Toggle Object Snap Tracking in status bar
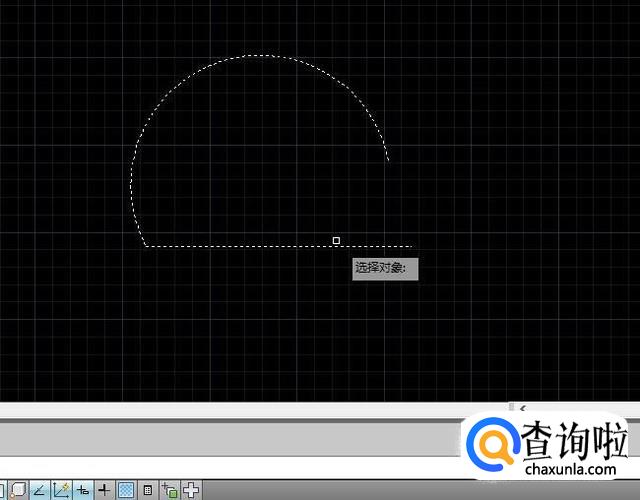This screenshot has height=500, width=640. tap(39, 490)
